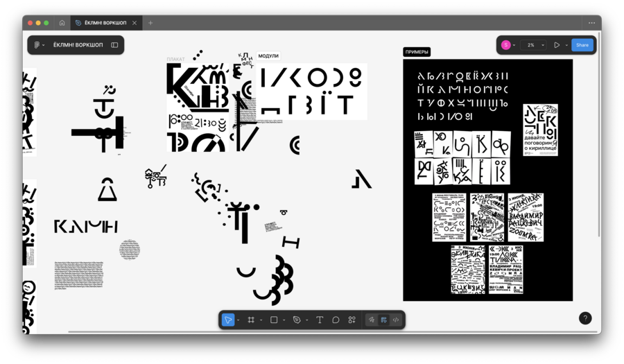Open the 2% zoom dropdown

click(534, 45)
